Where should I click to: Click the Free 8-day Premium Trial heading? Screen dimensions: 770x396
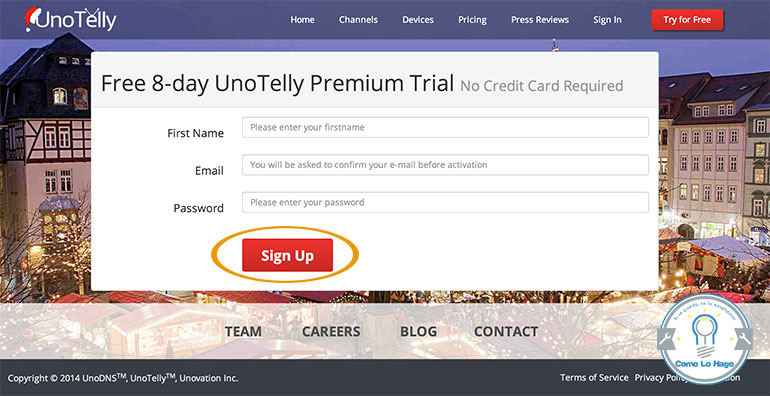277,84
